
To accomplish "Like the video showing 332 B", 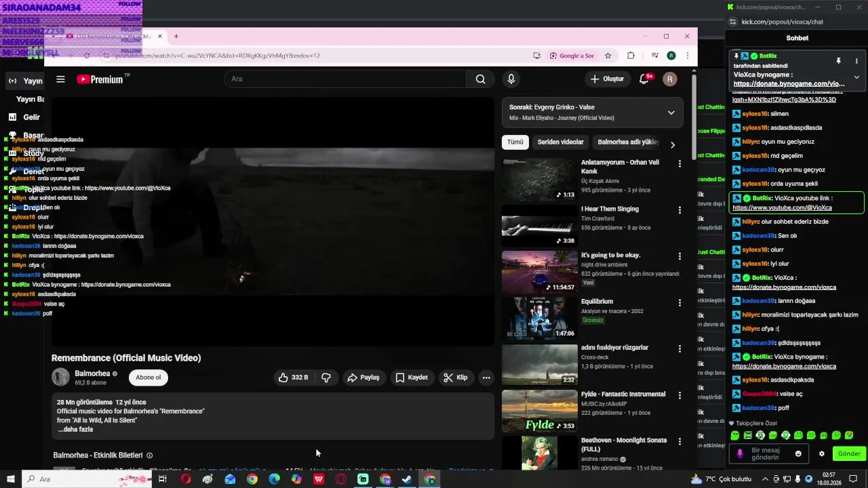I will click(293, 378).
